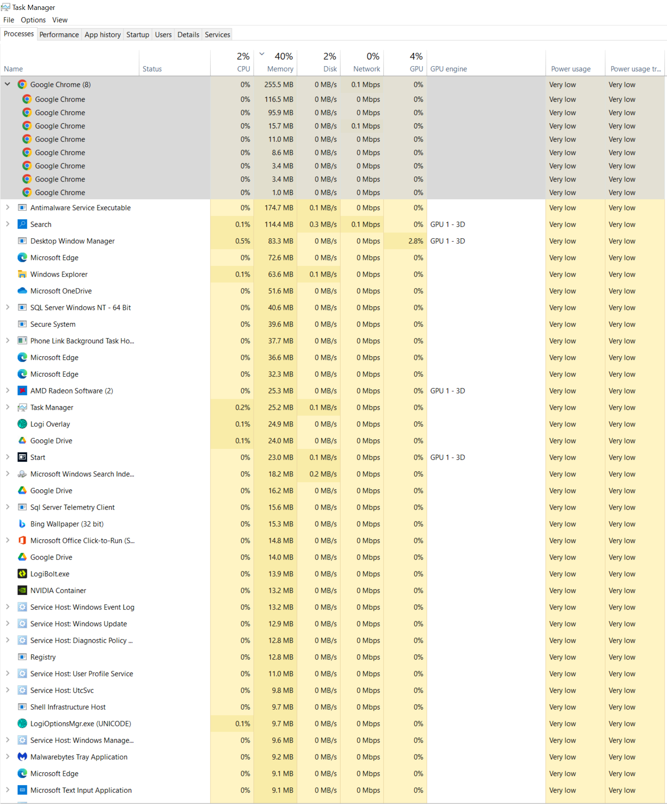Switch to the Performance tab
Viewport: 667px width, 812px height.
click(x=59, y=34)
